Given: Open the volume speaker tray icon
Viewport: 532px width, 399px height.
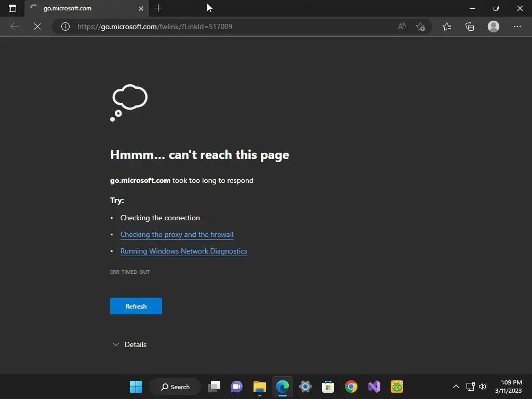Looking at the screenshot, I should (483, 387).
